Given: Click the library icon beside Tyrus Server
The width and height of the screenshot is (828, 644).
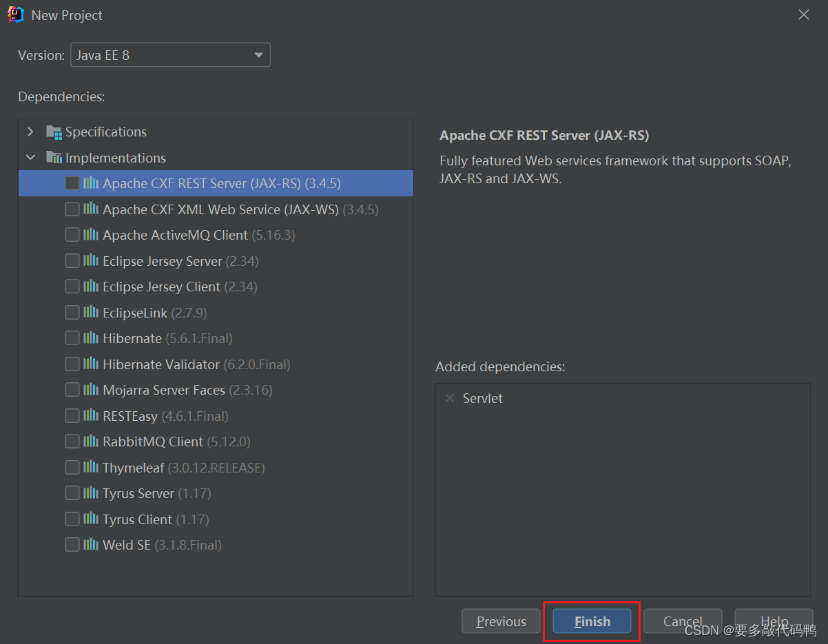Looking at the screenshot, I should pyautogui.click(x=91, y=493).
